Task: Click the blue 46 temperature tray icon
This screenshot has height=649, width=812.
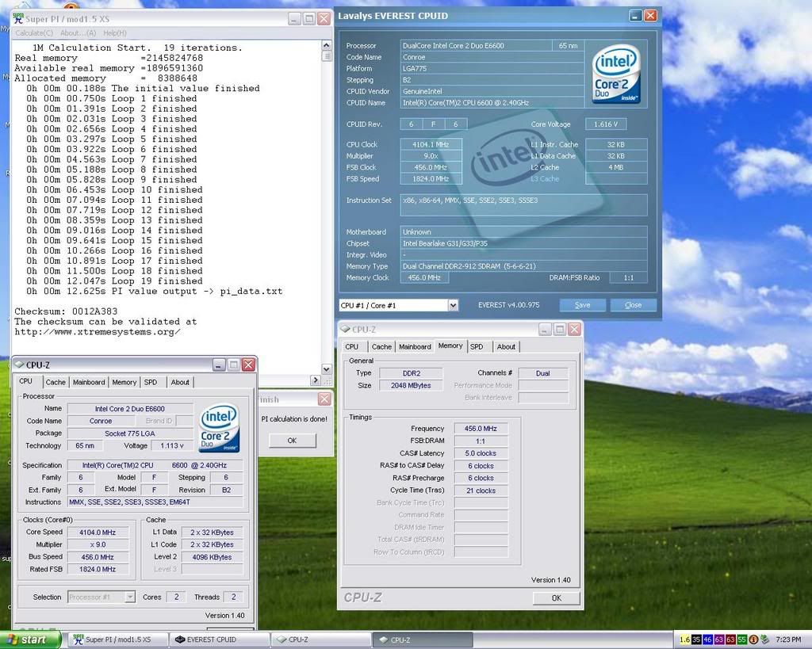Action: (707, 639)
